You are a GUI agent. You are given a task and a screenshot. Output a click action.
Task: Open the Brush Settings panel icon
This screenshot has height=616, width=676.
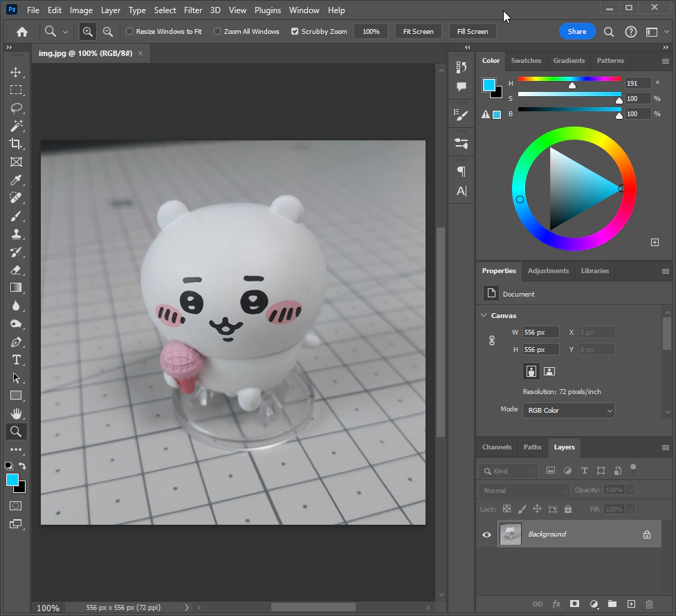click(461, 115)
